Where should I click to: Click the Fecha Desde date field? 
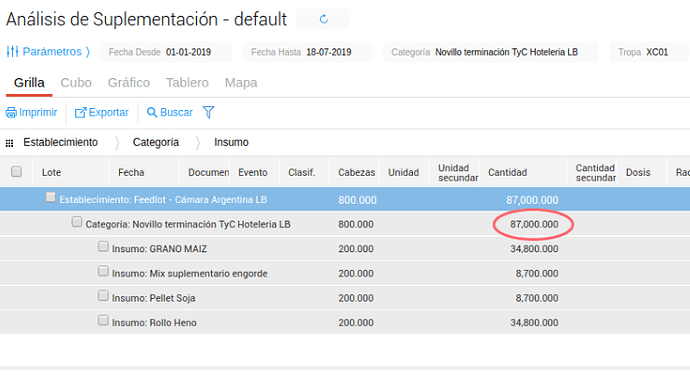click(x=165, y=52)
